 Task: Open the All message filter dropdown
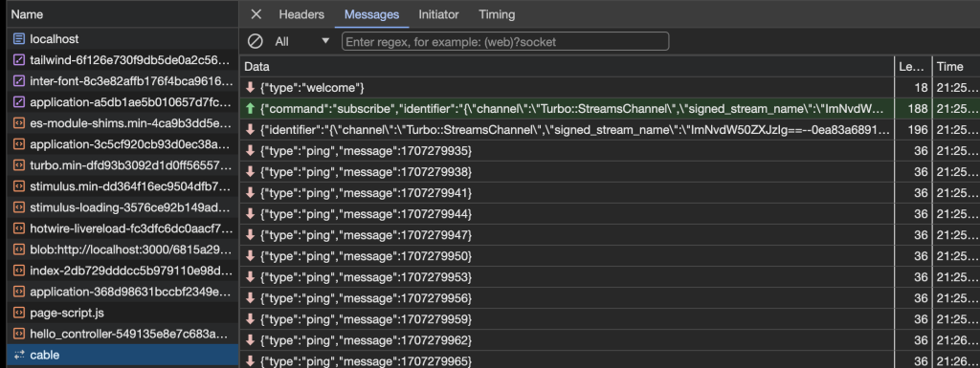click(301, 42)
